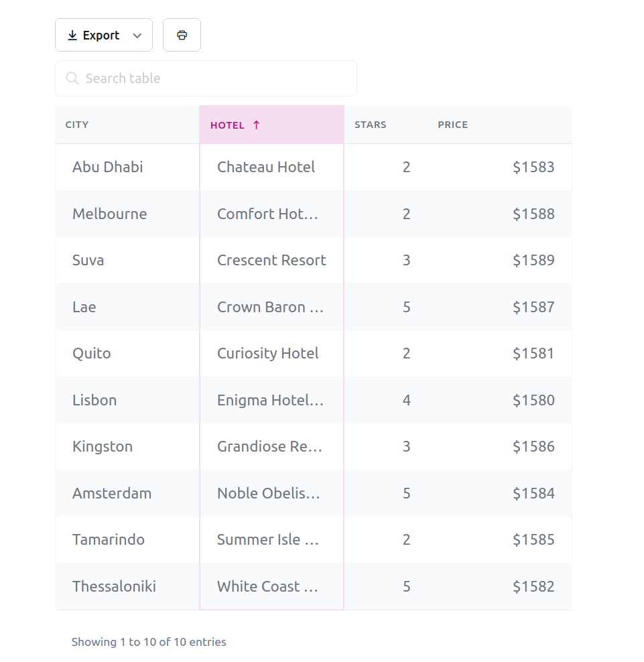Image resolution: width=644 pixels, height=662 pixels.
Task: Select the Tamarindo city cell
Action: pyautogui.click(x=127, y=539)
